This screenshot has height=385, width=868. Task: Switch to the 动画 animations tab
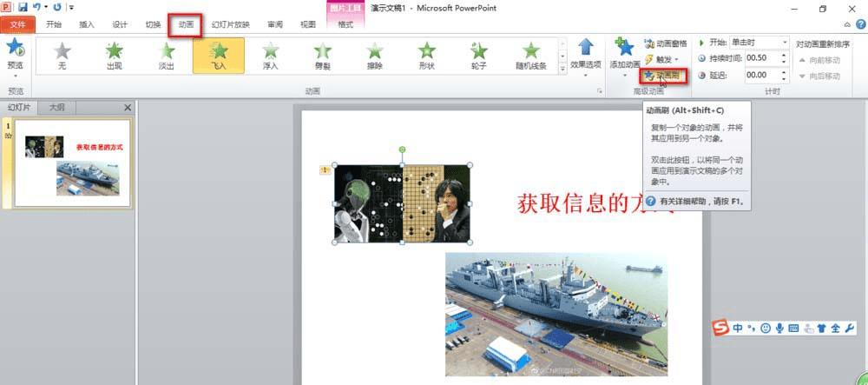(x=186, y=24)
